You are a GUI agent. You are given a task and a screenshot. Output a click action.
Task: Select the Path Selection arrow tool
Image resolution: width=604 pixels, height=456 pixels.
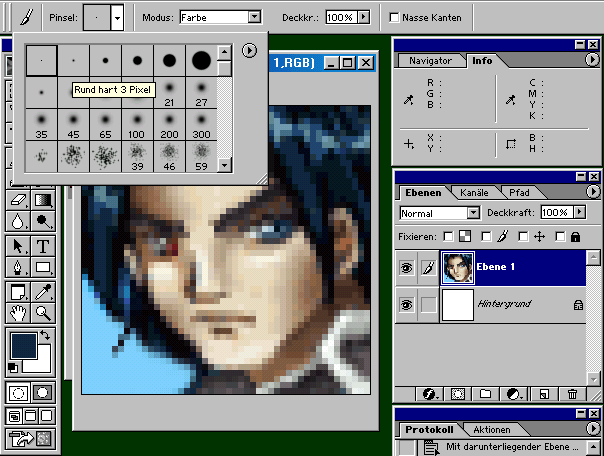pos(18,246)
